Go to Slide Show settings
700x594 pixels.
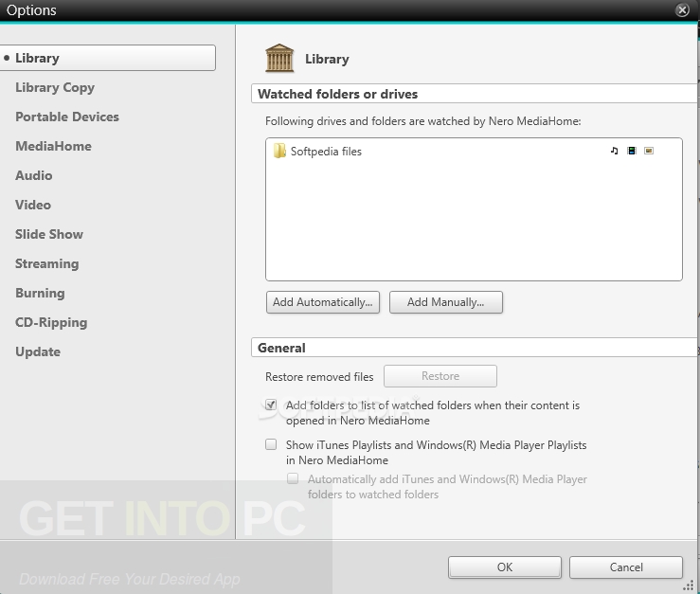49,234
